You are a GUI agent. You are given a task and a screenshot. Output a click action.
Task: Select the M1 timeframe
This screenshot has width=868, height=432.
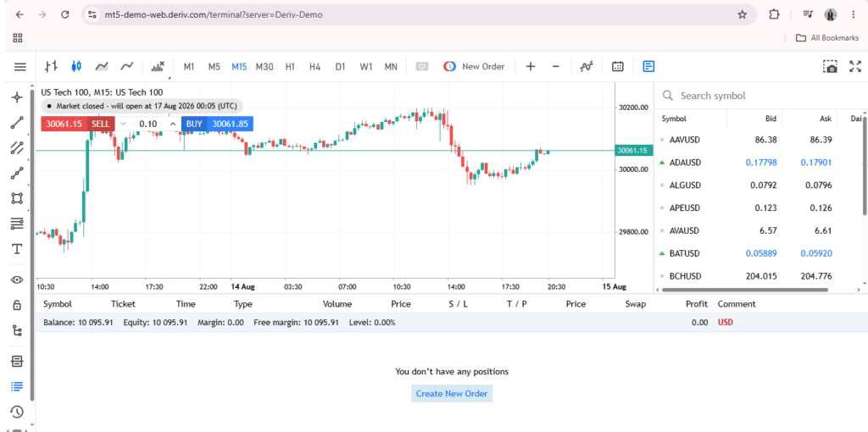[x=189, y=66]
